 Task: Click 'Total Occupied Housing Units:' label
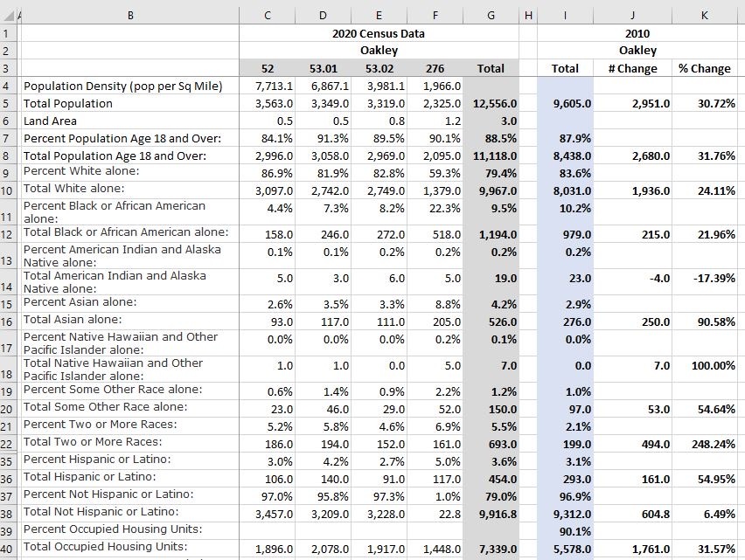click(x=106, y=547)
